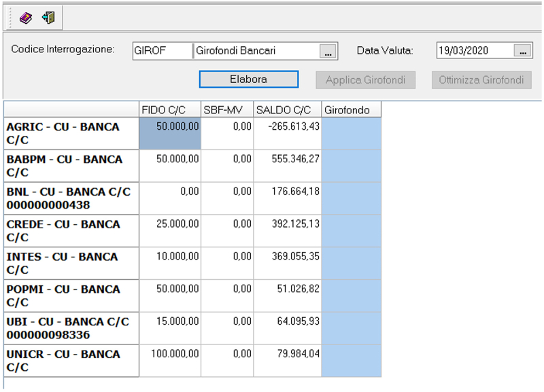This screenshot has height=392, width=544.
Task: Open the help book icon
Action: pos(26,18)
